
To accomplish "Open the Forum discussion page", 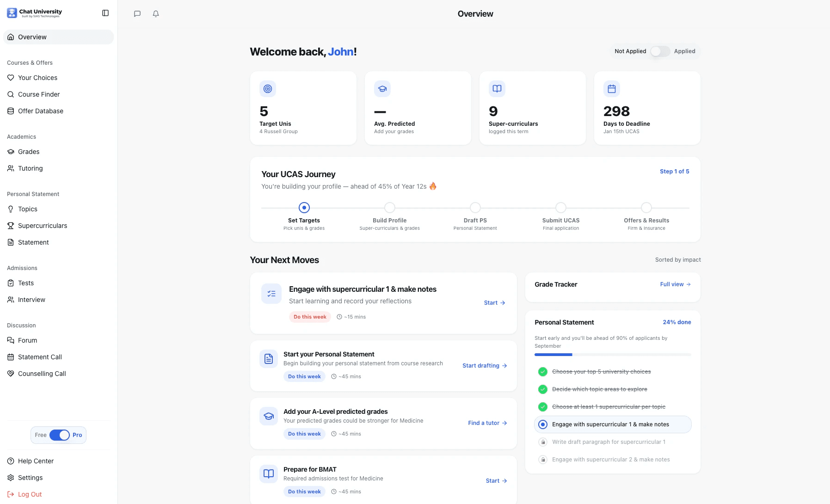I will [28, 340].
